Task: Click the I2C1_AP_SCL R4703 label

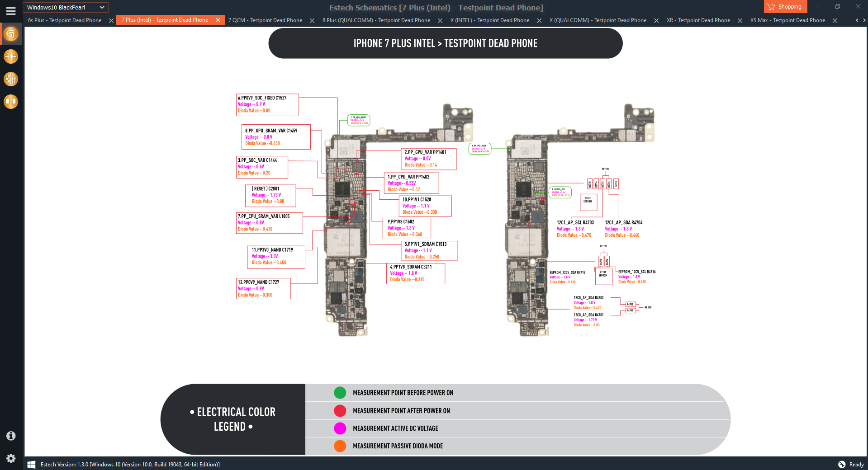Action: coord(575,223)
